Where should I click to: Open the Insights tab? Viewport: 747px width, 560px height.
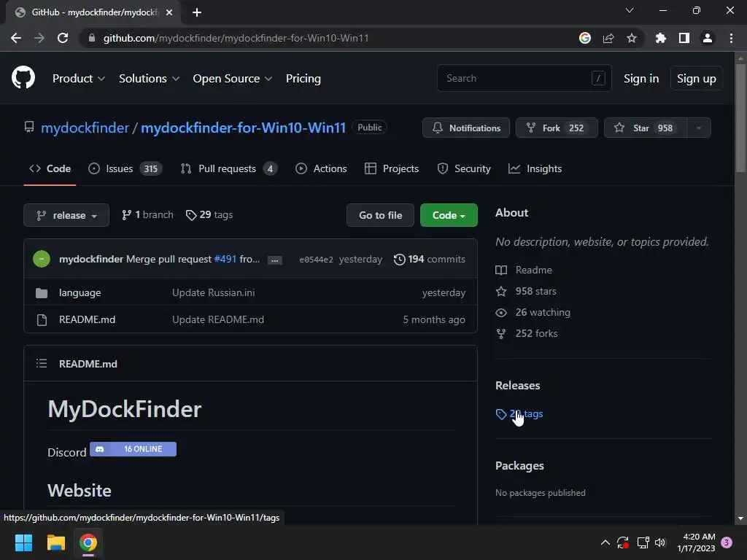click(535, 168)
